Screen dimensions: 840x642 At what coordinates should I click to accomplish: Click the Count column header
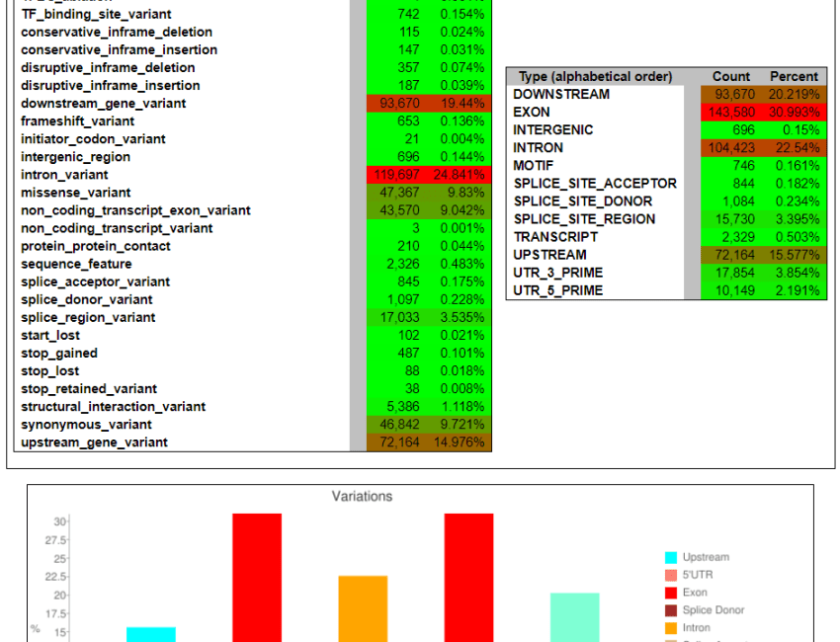(x=731, y=77)
